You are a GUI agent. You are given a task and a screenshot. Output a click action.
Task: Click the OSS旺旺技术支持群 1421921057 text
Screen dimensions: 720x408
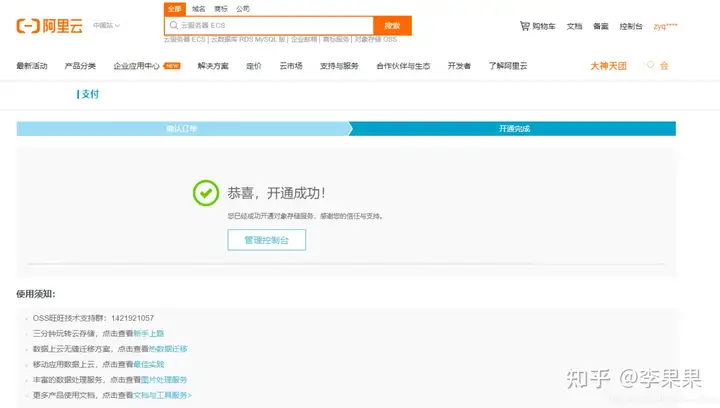click(x=93, y=318)
